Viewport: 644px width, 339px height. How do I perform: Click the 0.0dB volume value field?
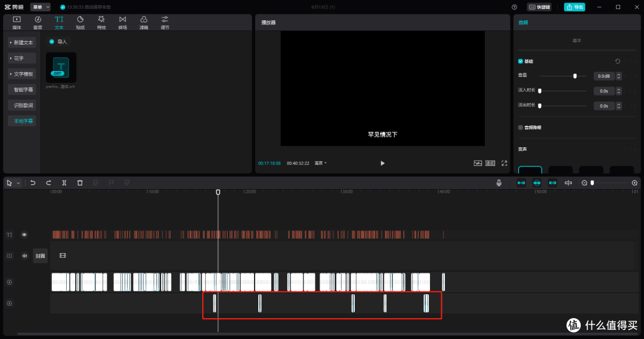tap(603, 76)
